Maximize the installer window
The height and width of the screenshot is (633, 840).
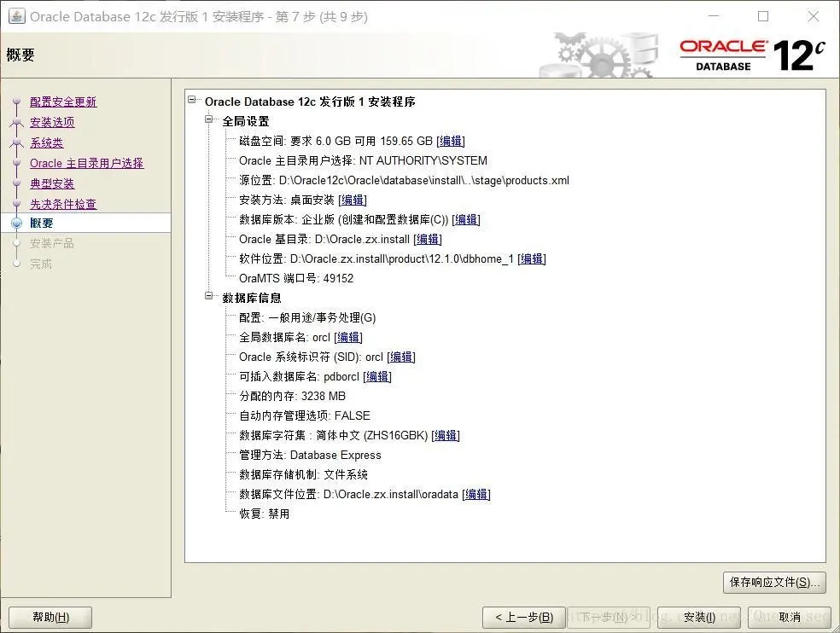tap(763, 16)
